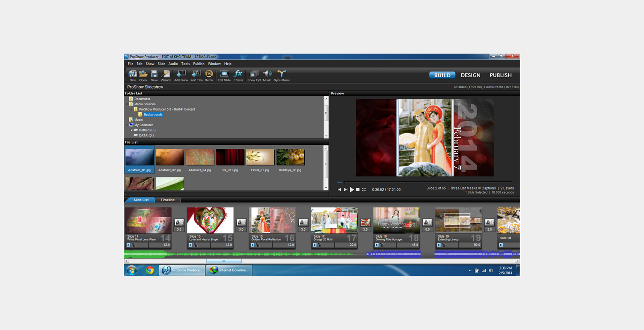Click play icon under Slide 17
This screenshot has width=644, height=330.
point(315,245)
